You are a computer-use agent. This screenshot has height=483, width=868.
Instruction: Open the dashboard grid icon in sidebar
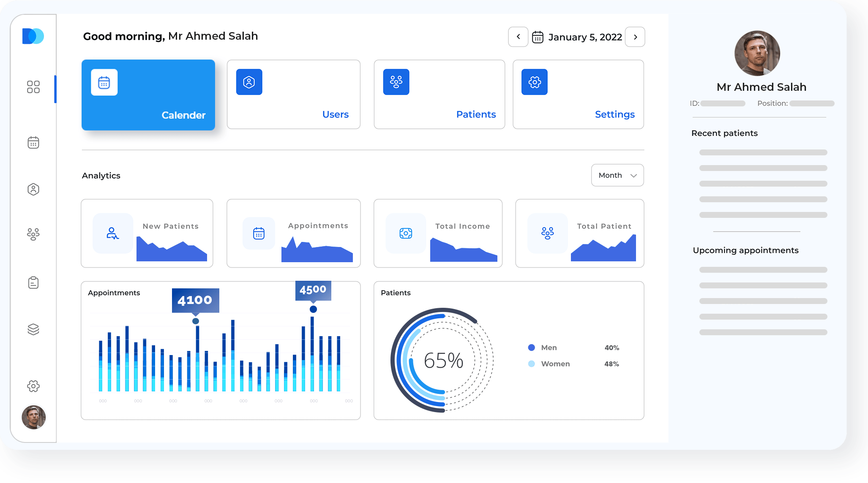[33, 87]
